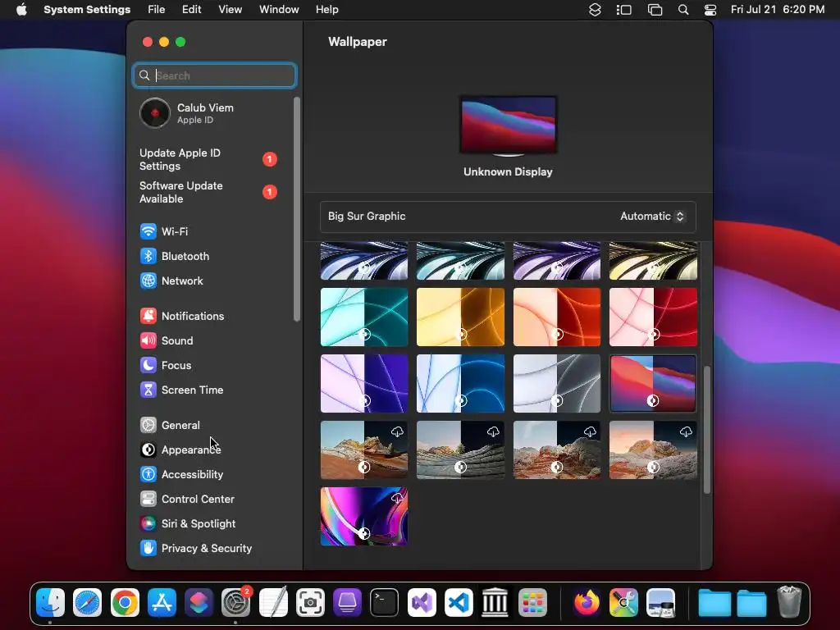
Task: Choose the orange abstract wallpaper
Action: (557, 317)
